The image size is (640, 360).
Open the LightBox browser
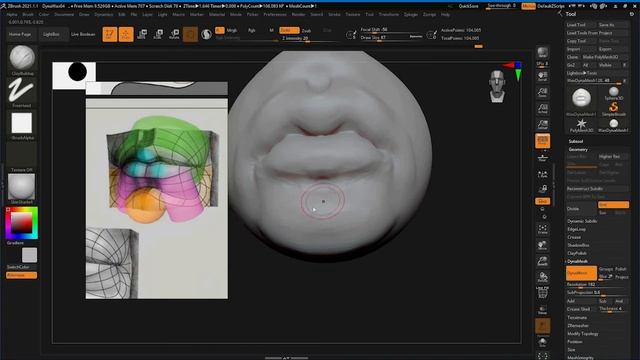tap(51, 34)
